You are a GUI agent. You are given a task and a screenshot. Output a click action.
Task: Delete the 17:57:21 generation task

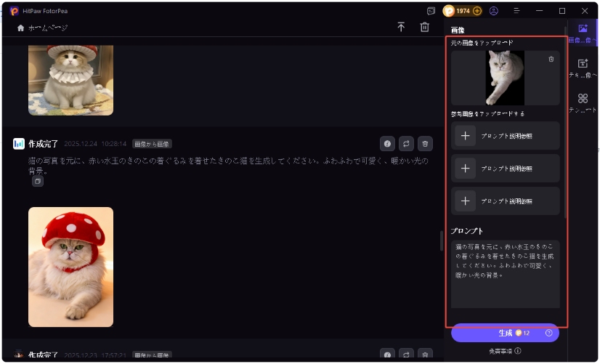425,355
